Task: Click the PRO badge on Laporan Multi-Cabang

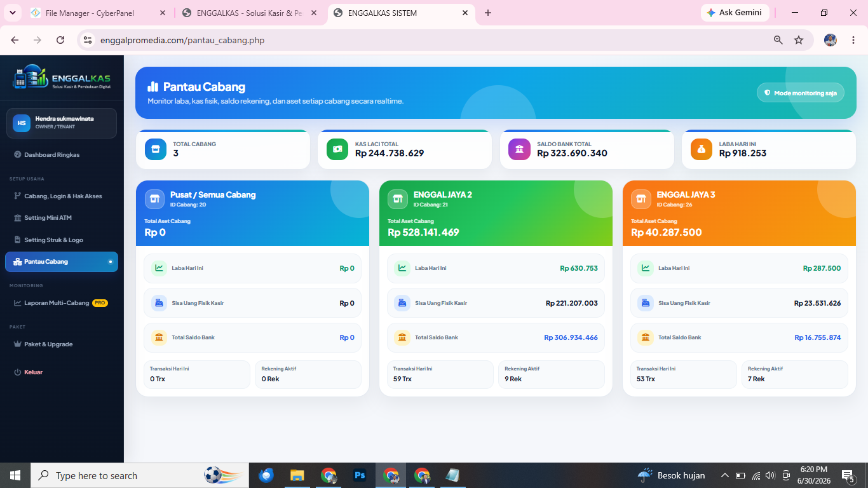Action: (x=100, y=303)
